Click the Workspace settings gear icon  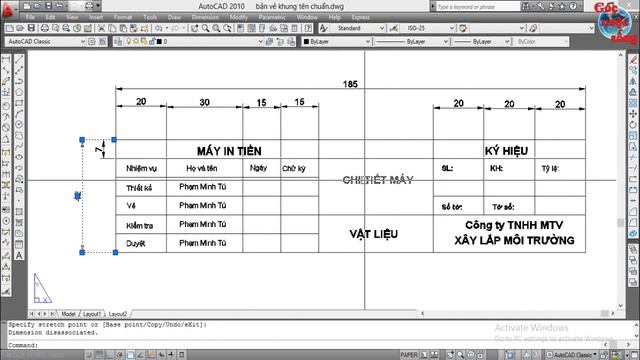[x=91, y=42]
